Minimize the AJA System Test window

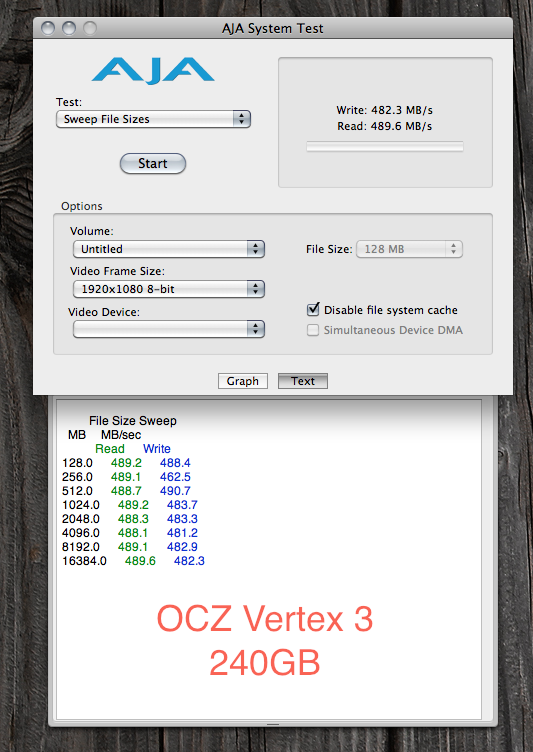point(69,28)
